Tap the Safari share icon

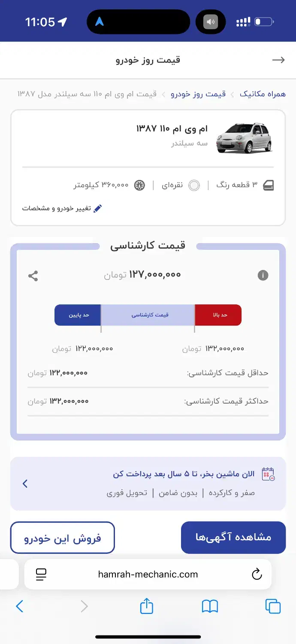[x=147, y=606]
